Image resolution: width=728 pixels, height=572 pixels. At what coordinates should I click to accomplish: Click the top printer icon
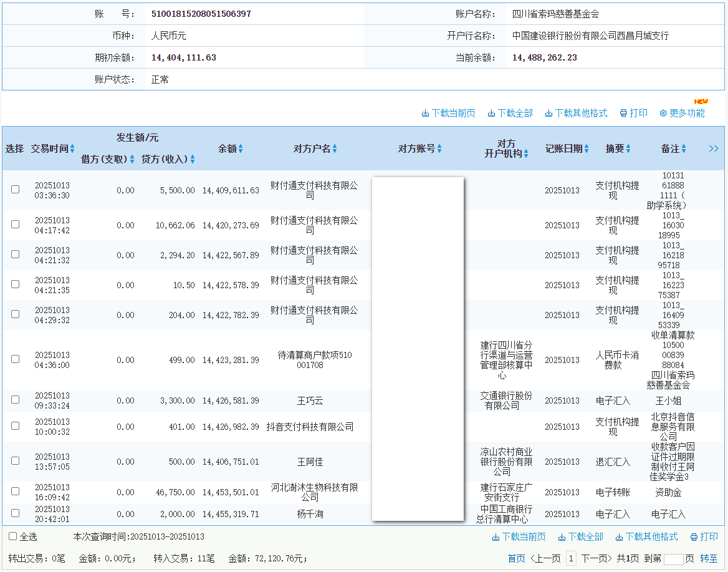[x=623, y=114]
